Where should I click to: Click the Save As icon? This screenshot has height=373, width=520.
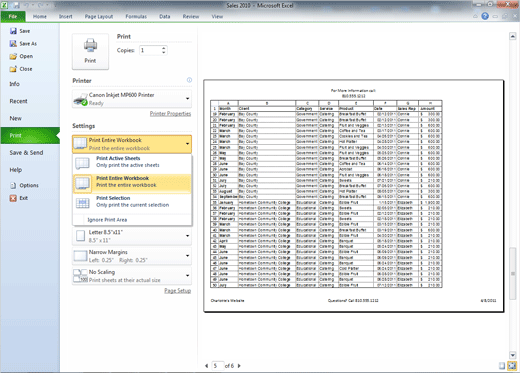13,44
